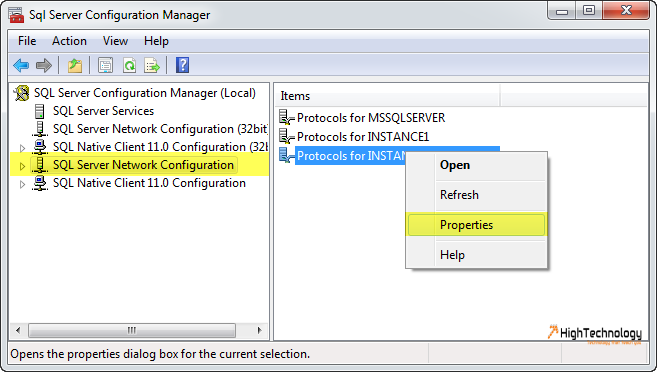Click the blue Help question mark icon
This screenshot has height=372, width=657.
182,65
